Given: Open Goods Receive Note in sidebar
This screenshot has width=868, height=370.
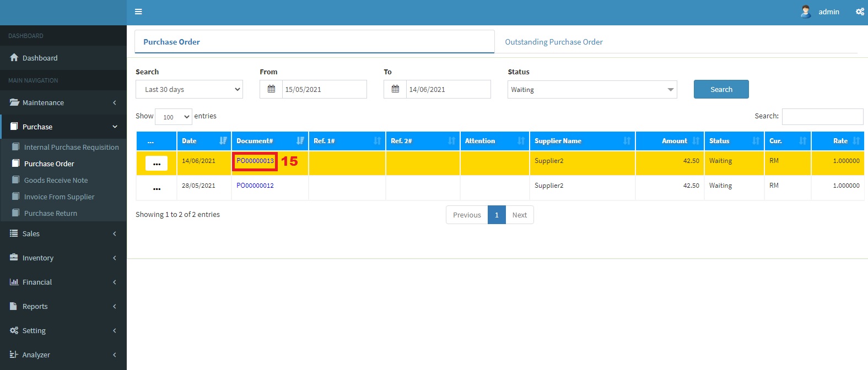Looking at the screenshot, I should click(56, 180).
